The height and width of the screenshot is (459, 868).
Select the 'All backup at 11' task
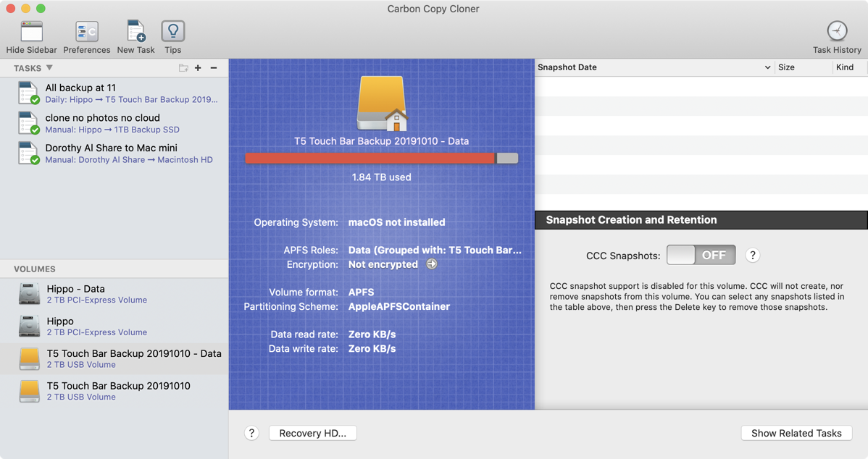[x=116, y=93]
